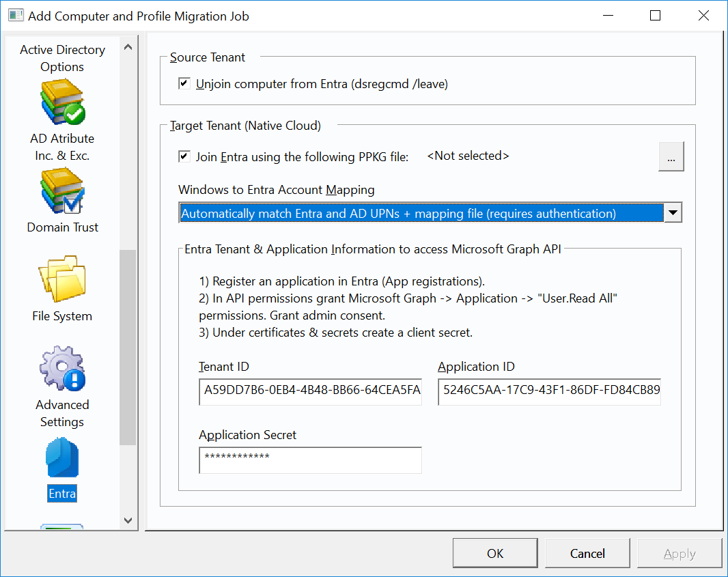Click the 'Under certificates & secrets' instruction line
This screenshot has height=577, width=728.
point(336,333)
